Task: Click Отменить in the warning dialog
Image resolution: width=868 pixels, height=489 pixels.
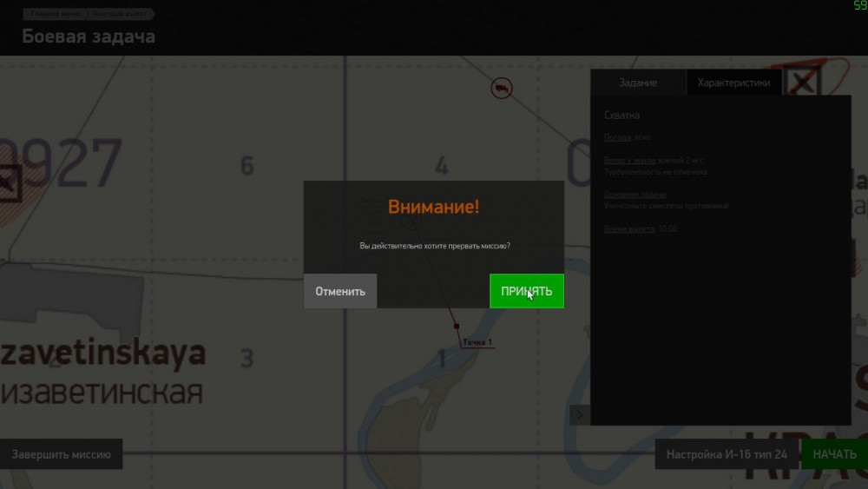Action: 340,291
